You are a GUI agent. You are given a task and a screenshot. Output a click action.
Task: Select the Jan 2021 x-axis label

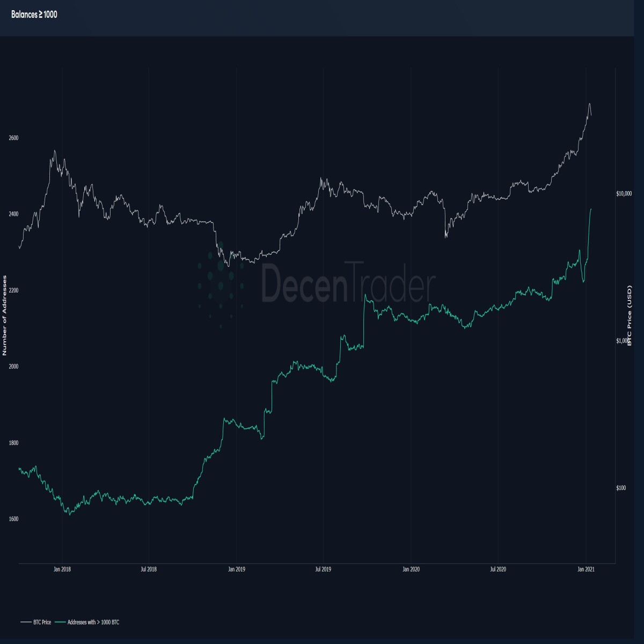click(x=586, y=569)
